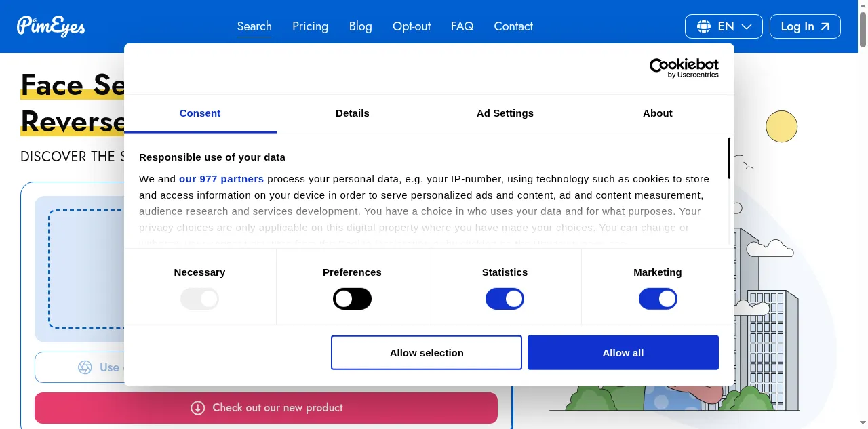The width and height of the screenshot is (868, 429).
Task: Open the Ad Settings tab
Action: 505,113
